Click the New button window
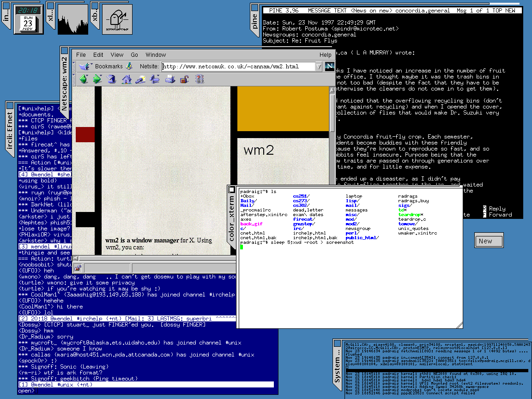Viewport: 532px width, 399px height. click(x=489, y=241)
